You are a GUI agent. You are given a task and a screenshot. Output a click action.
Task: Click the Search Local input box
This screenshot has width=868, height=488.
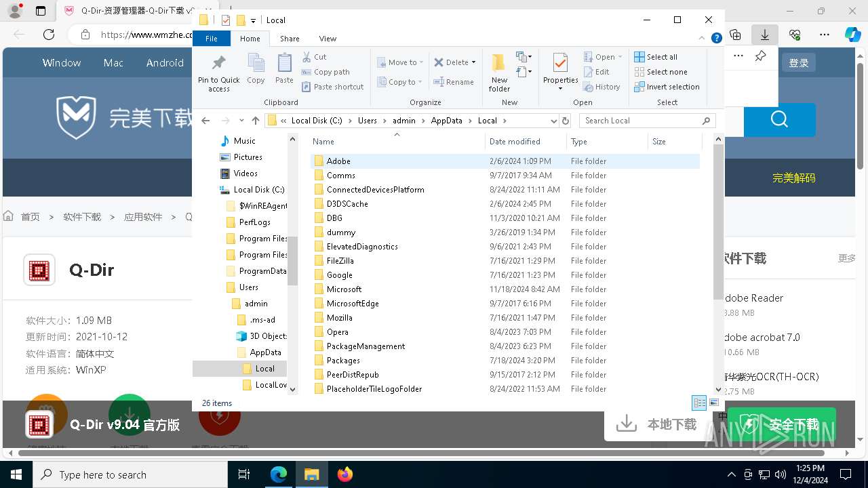pyautogui.click(x=641, y=121)
